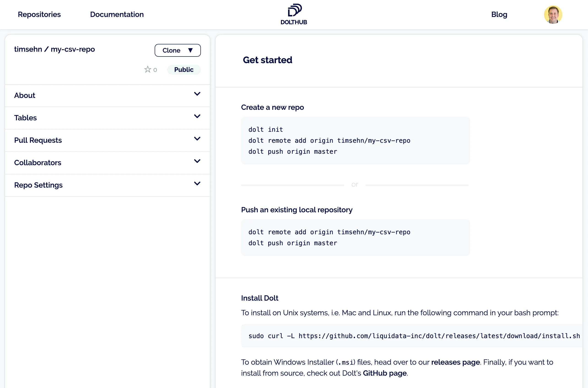Star the my-csv-repo repository
588x388 pixels.
[x=148, y=70]
